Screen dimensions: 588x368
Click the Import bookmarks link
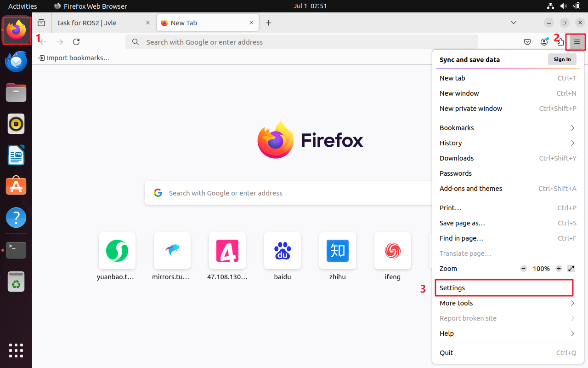(x=74, y=58)
